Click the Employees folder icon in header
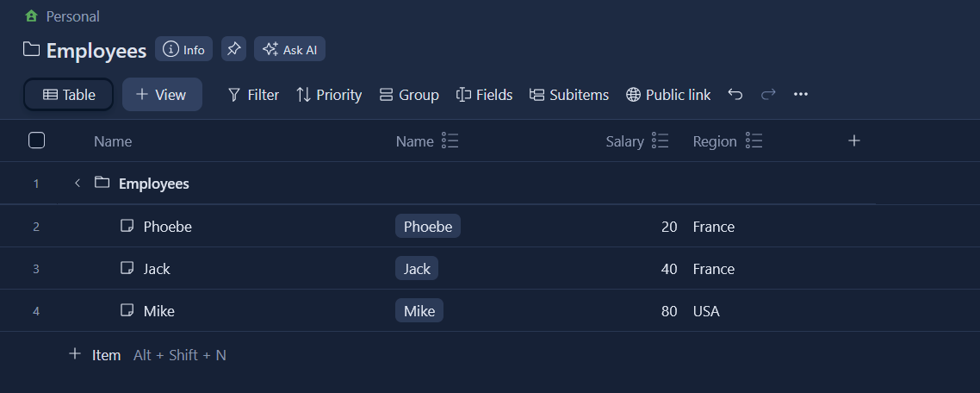 pos(32,50)
